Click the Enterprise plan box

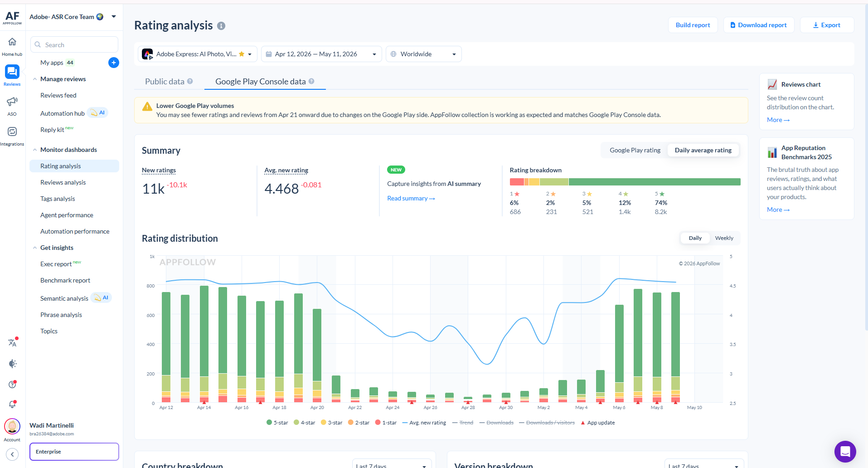74,452
